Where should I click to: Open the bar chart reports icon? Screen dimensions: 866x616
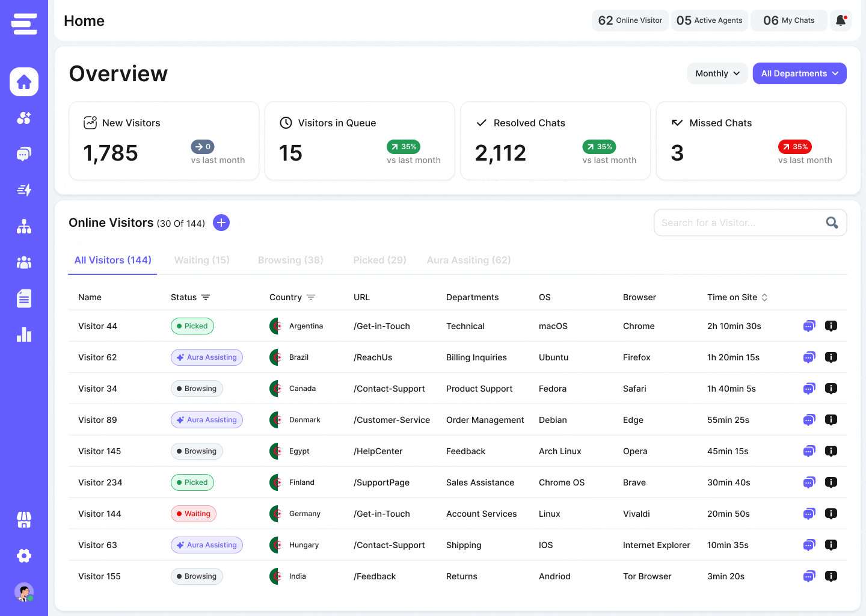pyautogui.click(x=24, y=334)
